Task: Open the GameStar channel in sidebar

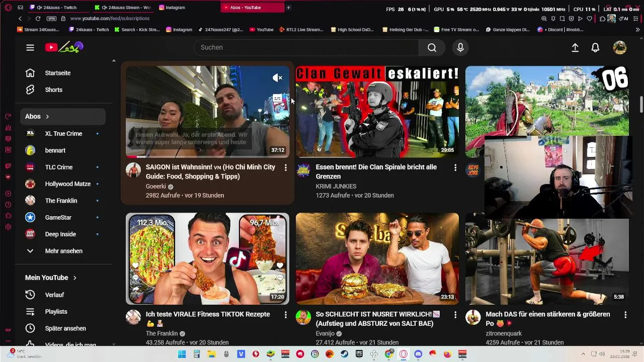Action: pos(63,218)
